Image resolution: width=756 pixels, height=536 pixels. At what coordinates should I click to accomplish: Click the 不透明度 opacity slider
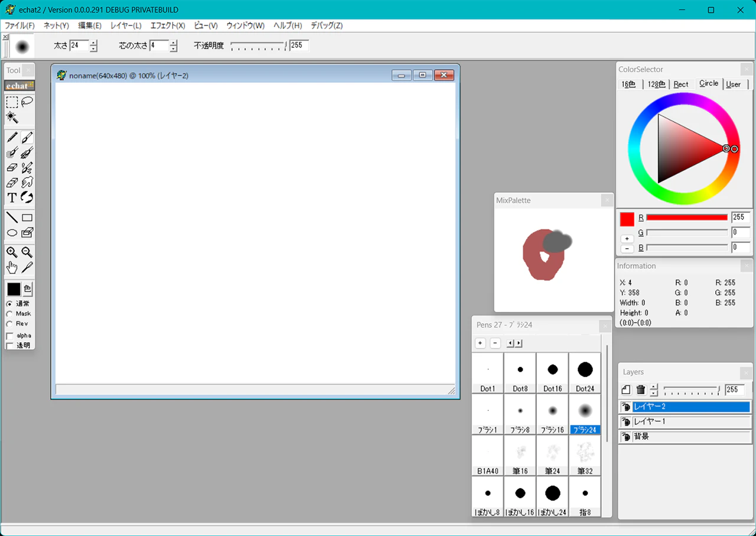pos(258,46)
